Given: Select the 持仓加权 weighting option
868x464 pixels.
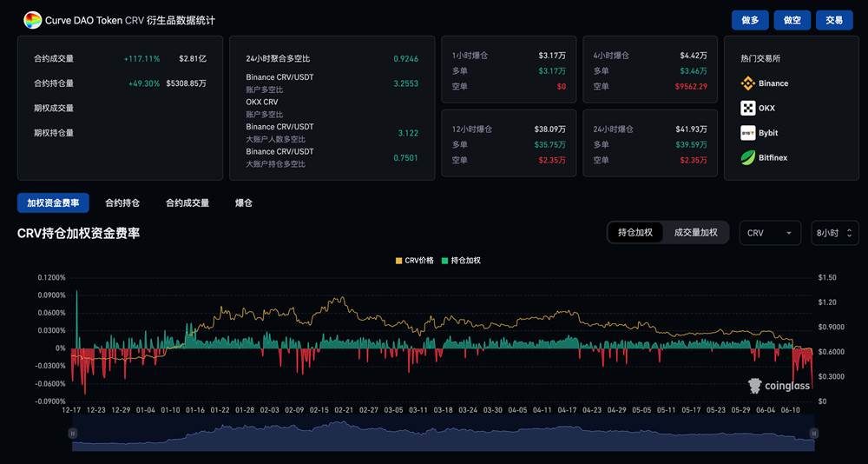Looking at the screenshot, I should coord(635,233).
